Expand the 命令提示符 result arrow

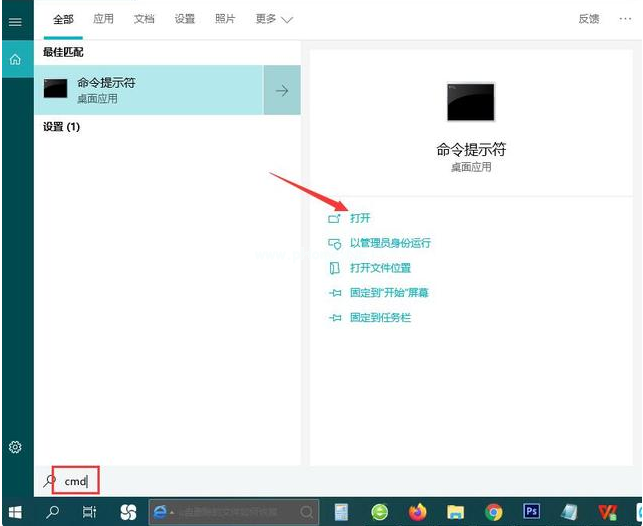point(282,90)
